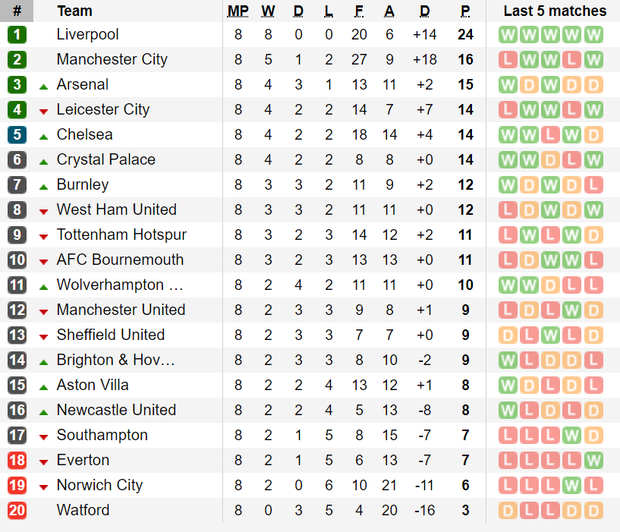Click the W wins column header
Viewport: 620px width, 532px height.
(x=268, y=11)
